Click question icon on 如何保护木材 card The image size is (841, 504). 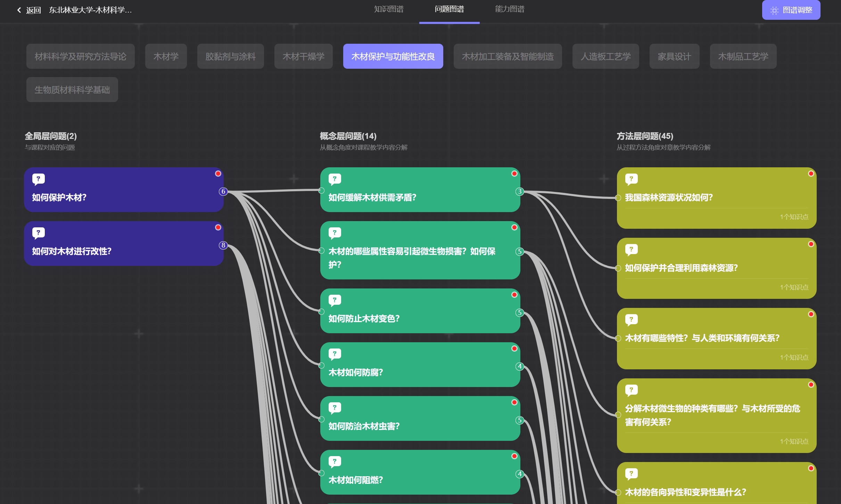38,179
